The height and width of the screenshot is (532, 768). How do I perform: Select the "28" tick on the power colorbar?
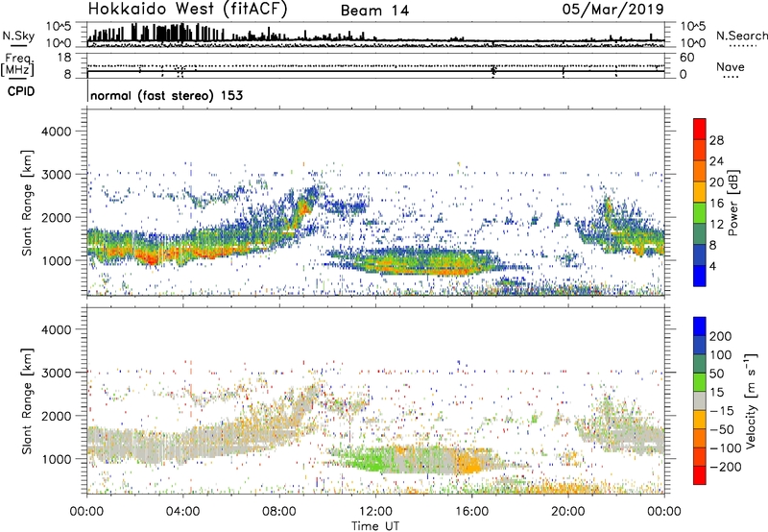pos(716,140)
